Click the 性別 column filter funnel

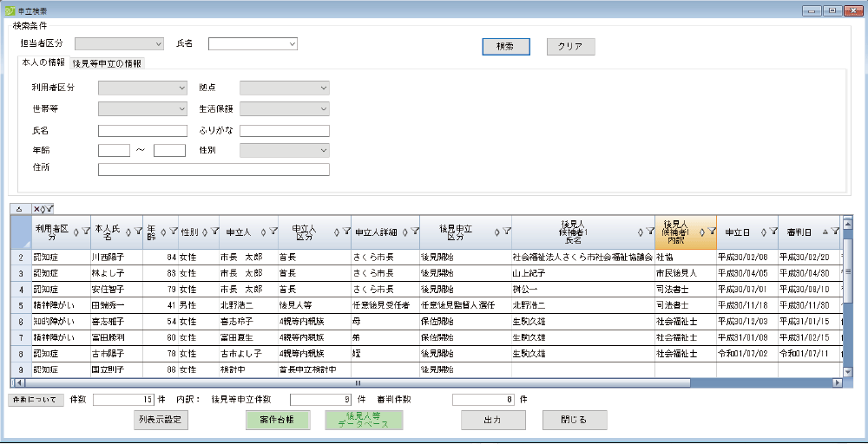214,232
